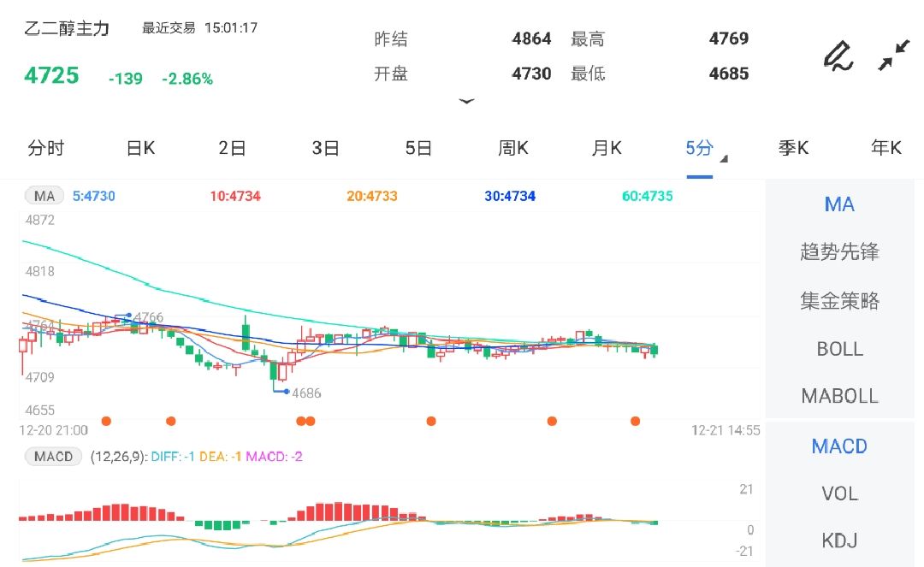The height and width of the screenshot is (567, 924).
Task: Choose the 集金策略 indicator
Action: pos(839,301)
